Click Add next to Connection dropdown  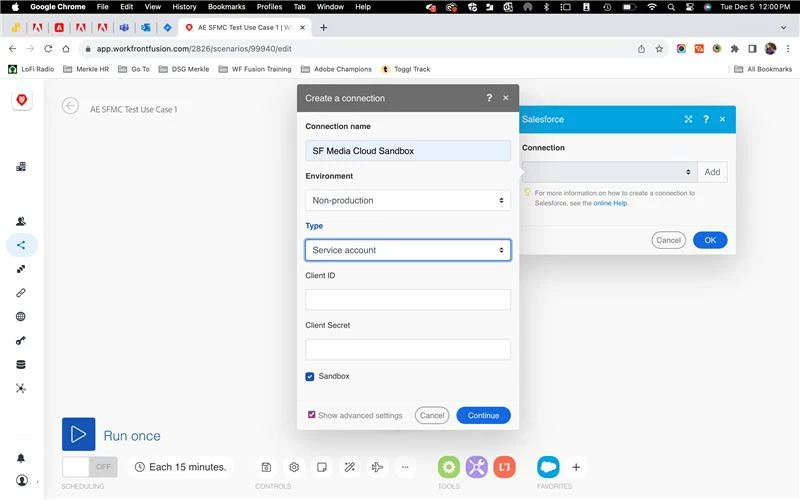point(712,172)
